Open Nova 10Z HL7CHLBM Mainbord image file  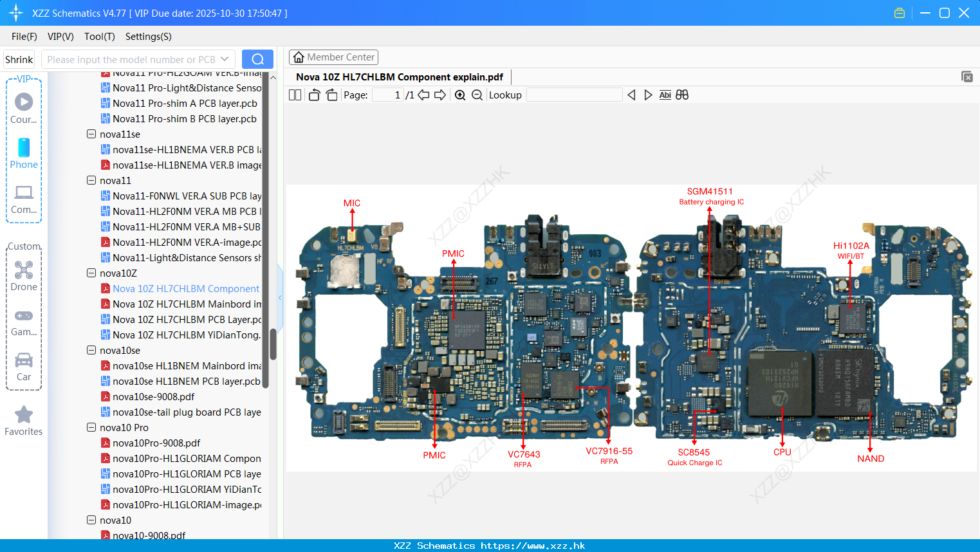(x=181, y=304)
